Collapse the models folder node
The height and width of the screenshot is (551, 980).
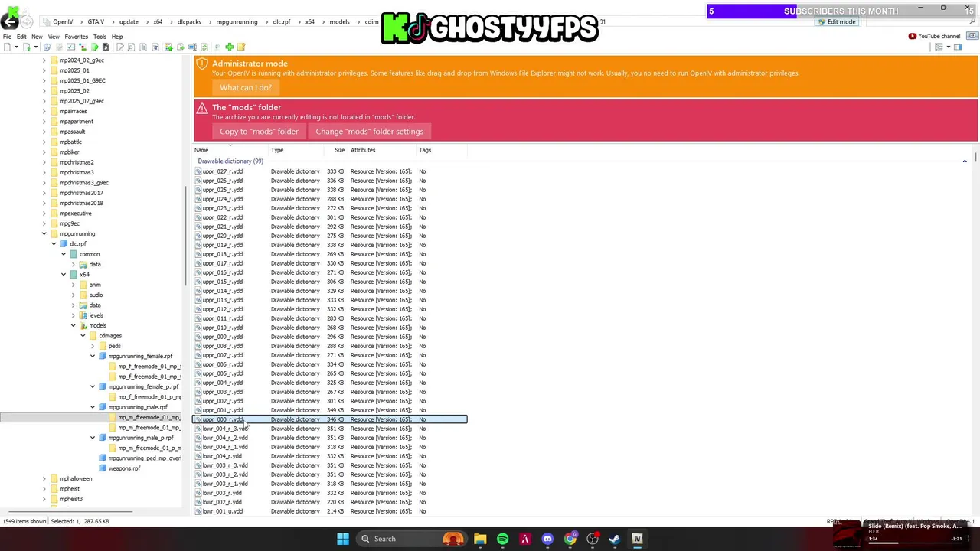tap(73, 325)
